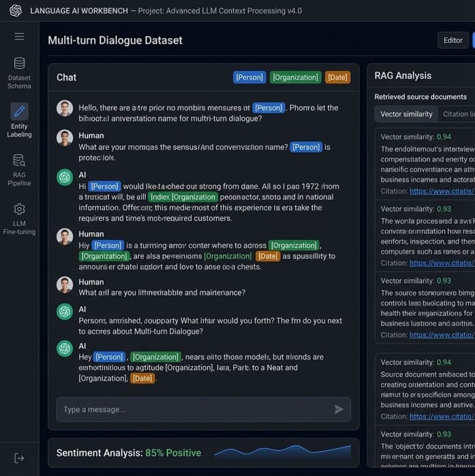475x476 pixels.
Task: Click the Editor button
Action: [453, 40]
